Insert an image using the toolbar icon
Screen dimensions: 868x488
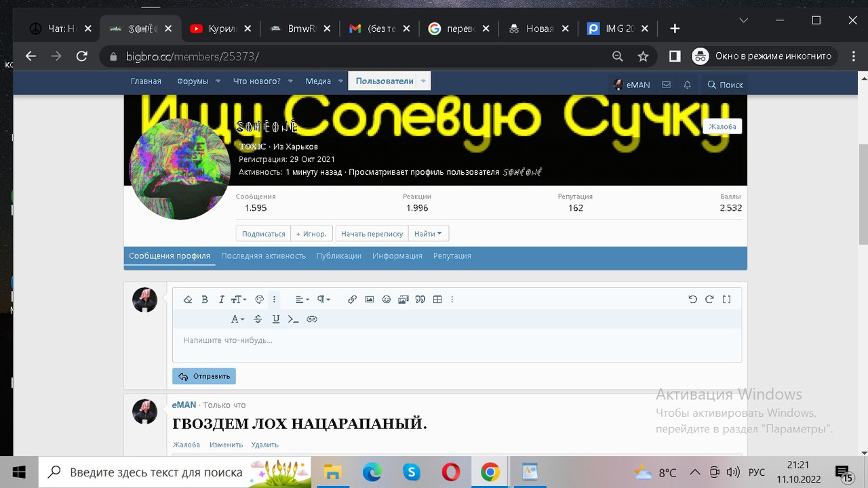tap(369, 299)
